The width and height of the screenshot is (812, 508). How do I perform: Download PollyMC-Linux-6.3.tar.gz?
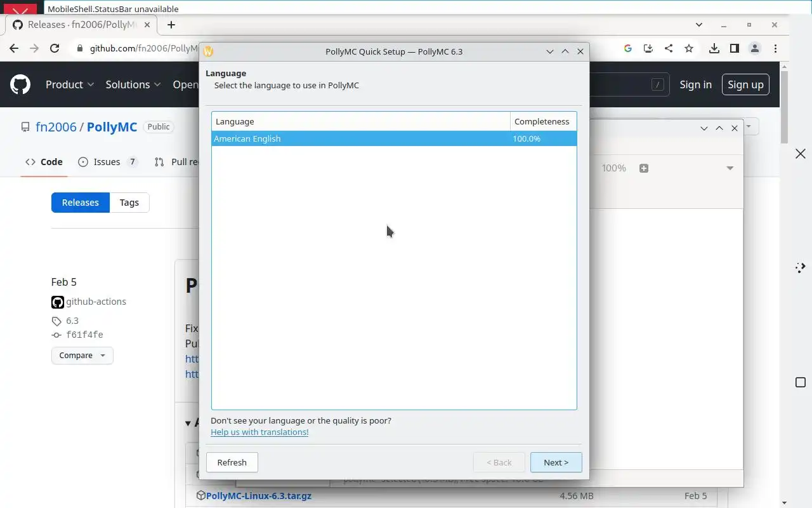(x=259, y=495)
